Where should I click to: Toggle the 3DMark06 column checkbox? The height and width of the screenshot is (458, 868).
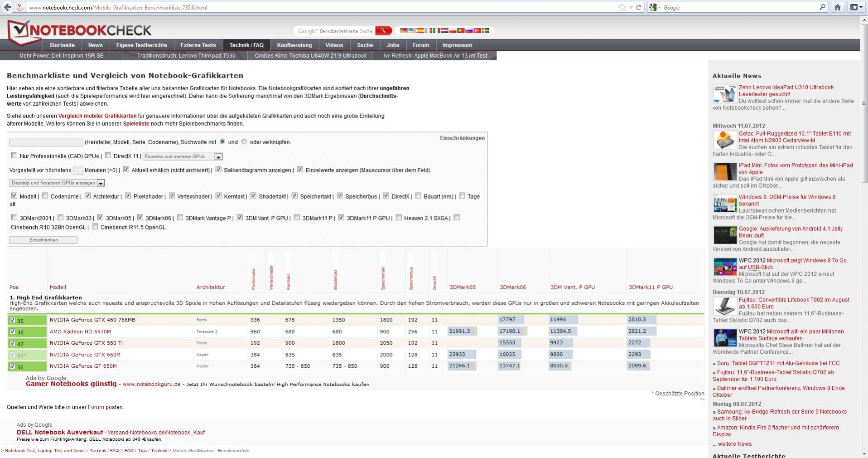click(140, 218)
